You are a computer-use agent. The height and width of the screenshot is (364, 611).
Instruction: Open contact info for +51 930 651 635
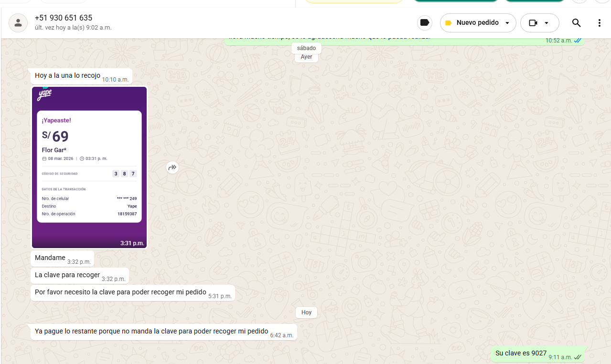pos(64,18)
